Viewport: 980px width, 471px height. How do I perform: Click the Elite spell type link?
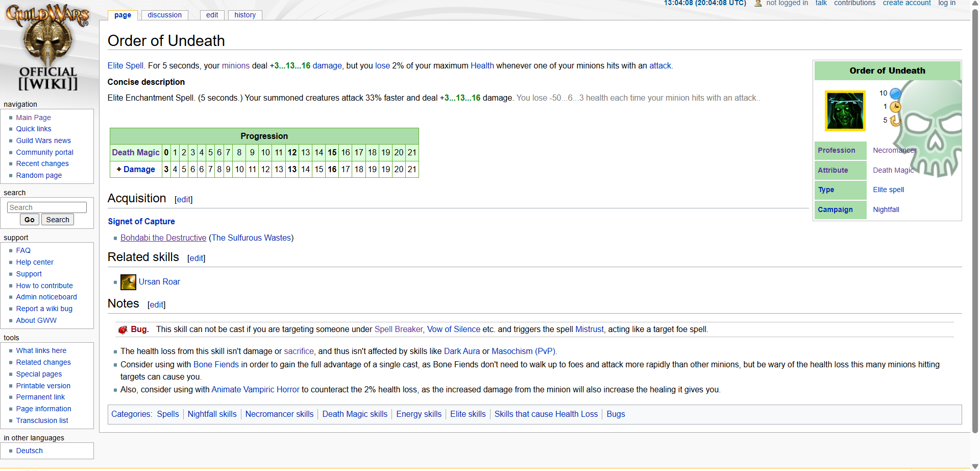point(888,190)
